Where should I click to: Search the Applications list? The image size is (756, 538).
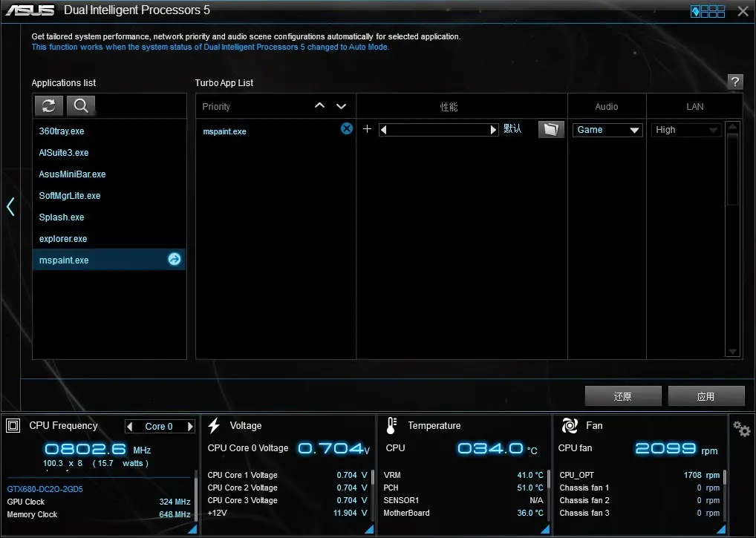click(80, 105)
